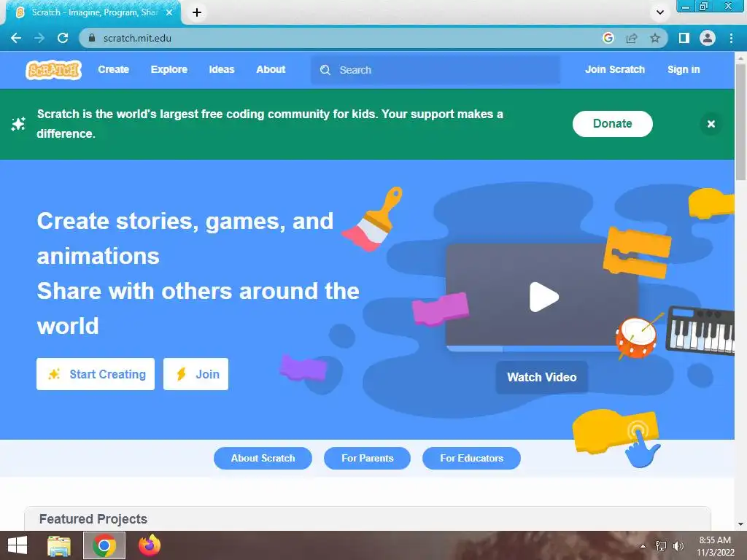
Task: Select the Scratch - Imagine, Program tab
Action: pos(94,12)
